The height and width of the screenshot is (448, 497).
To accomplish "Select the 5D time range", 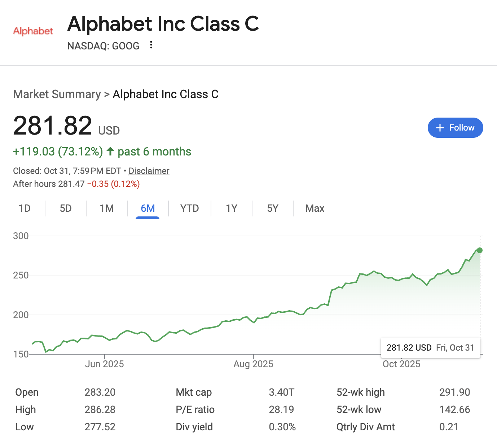I will tap(66, 208).
